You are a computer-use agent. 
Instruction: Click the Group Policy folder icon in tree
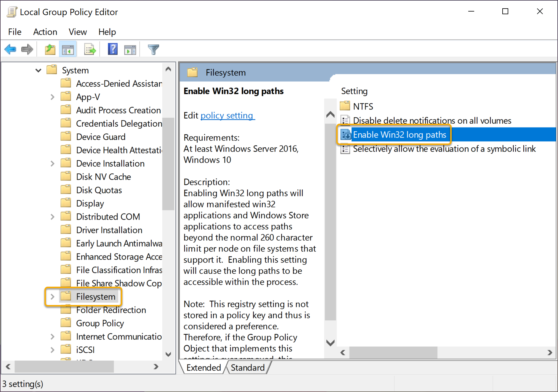point(66,323)
